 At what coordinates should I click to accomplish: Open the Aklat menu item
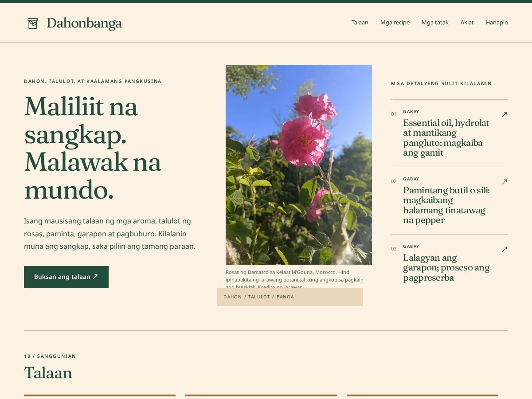coord(467,22)
